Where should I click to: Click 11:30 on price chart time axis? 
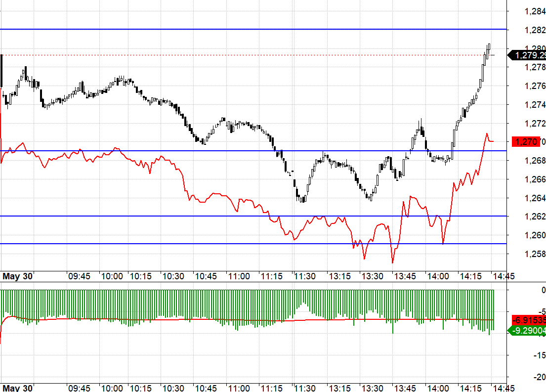point(305,276)
